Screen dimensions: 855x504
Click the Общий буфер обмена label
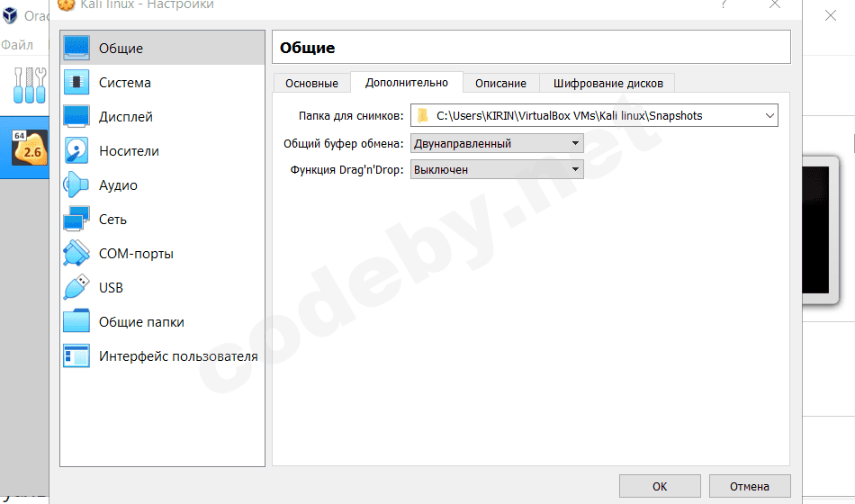click(x=344, y=143)
